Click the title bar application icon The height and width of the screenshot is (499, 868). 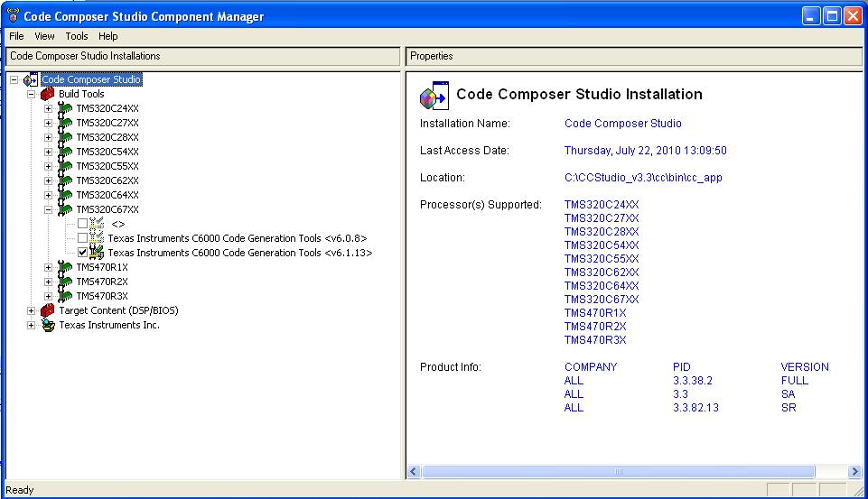coord(13,15)
